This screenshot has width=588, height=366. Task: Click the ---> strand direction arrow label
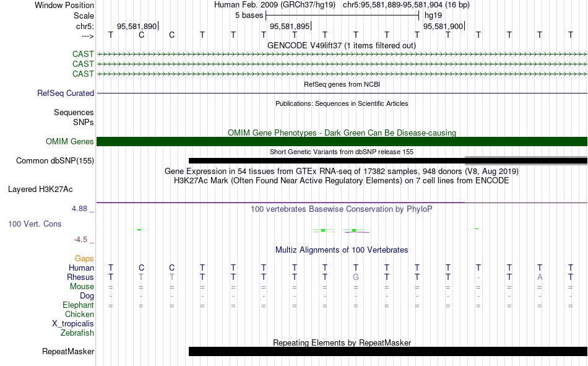tap(87, 36)
